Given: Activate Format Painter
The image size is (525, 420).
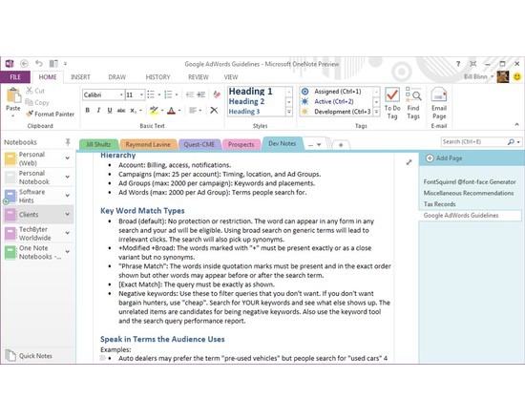Looking at the screenshot, I should 51,114.
